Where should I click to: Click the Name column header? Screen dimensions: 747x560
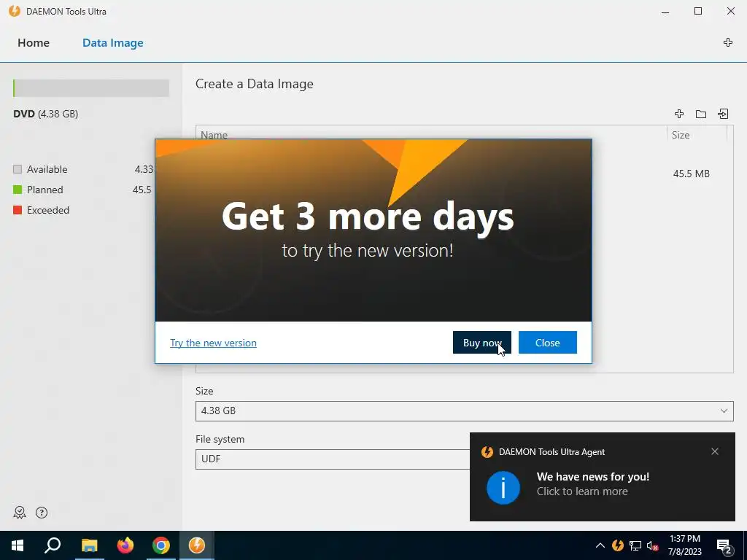coord(214,135)
